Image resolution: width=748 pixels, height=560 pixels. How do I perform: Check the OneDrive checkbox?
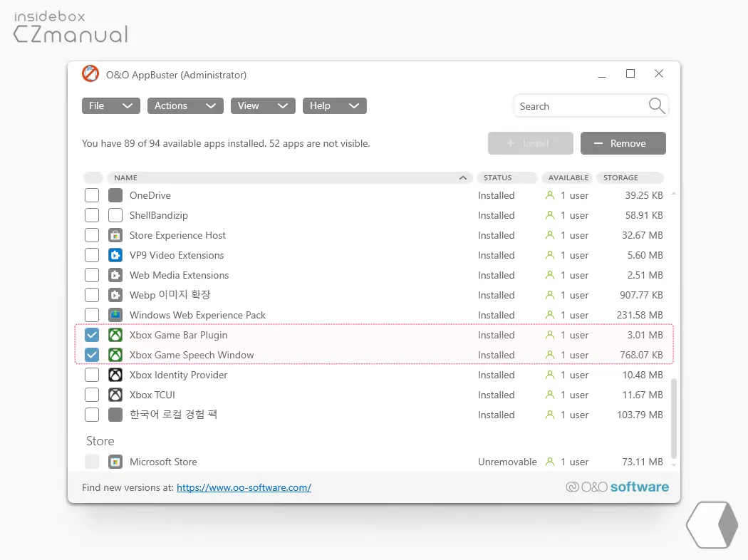pos(92,195)
